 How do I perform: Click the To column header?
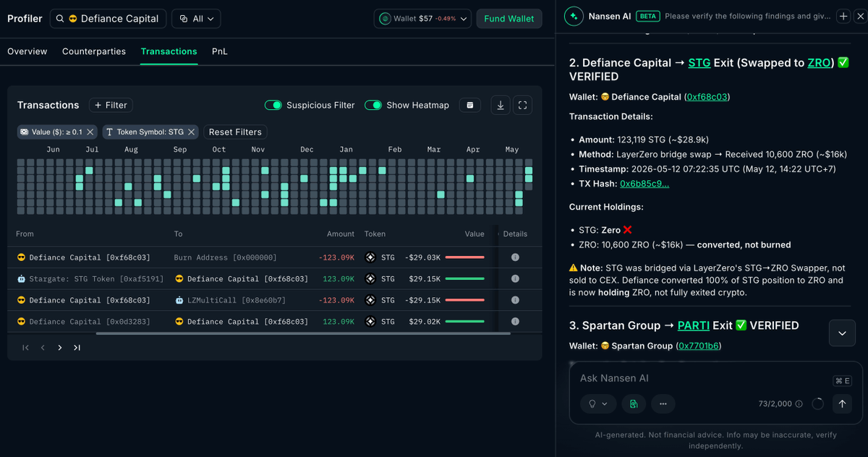[178, 234]
